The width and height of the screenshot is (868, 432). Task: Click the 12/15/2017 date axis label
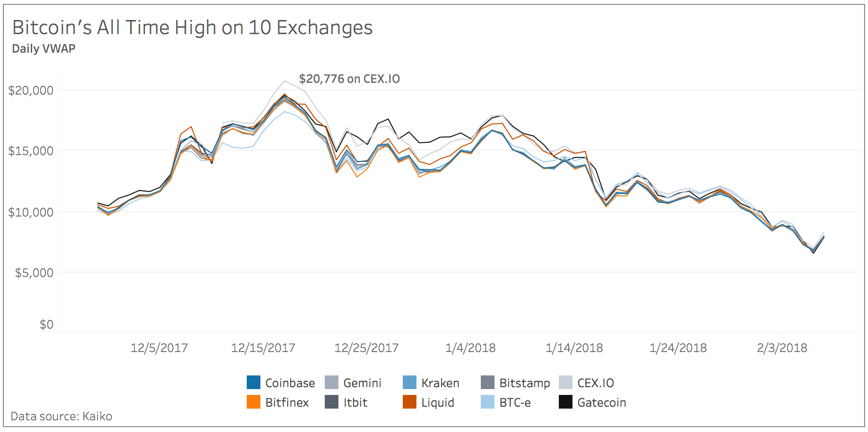tap(263, 348)
